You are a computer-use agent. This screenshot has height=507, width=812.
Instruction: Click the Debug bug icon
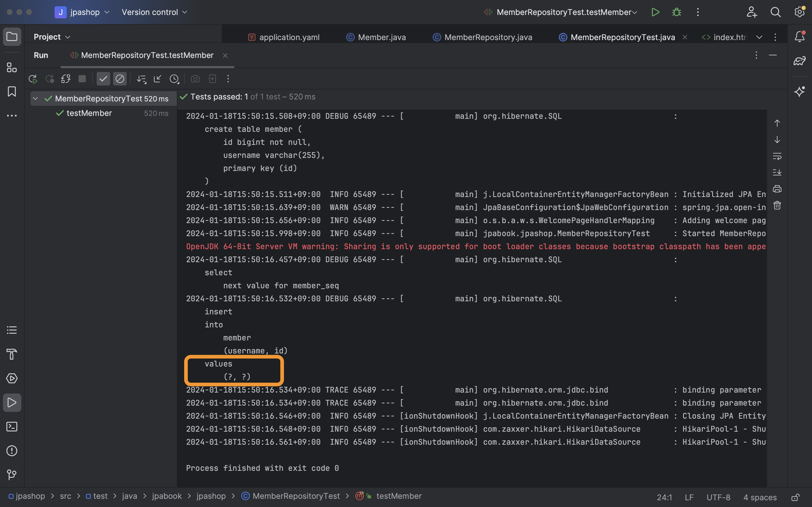point(676,12)
